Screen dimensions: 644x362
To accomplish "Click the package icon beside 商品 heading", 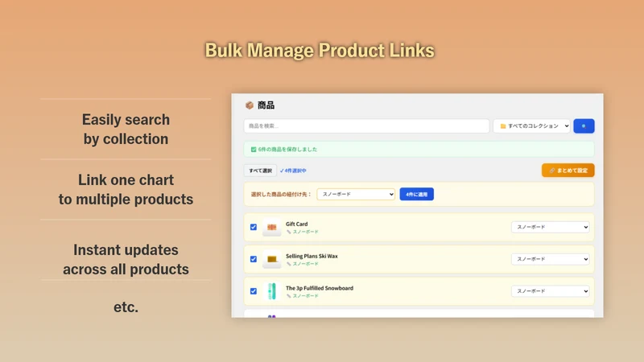I will click(x=250, y=105).
